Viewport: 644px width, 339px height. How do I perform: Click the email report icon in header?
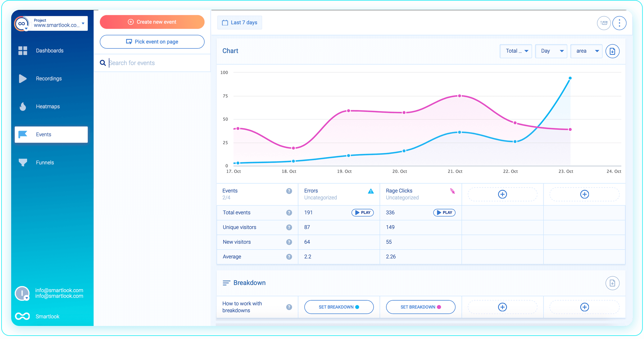click(x=603, y=23)
